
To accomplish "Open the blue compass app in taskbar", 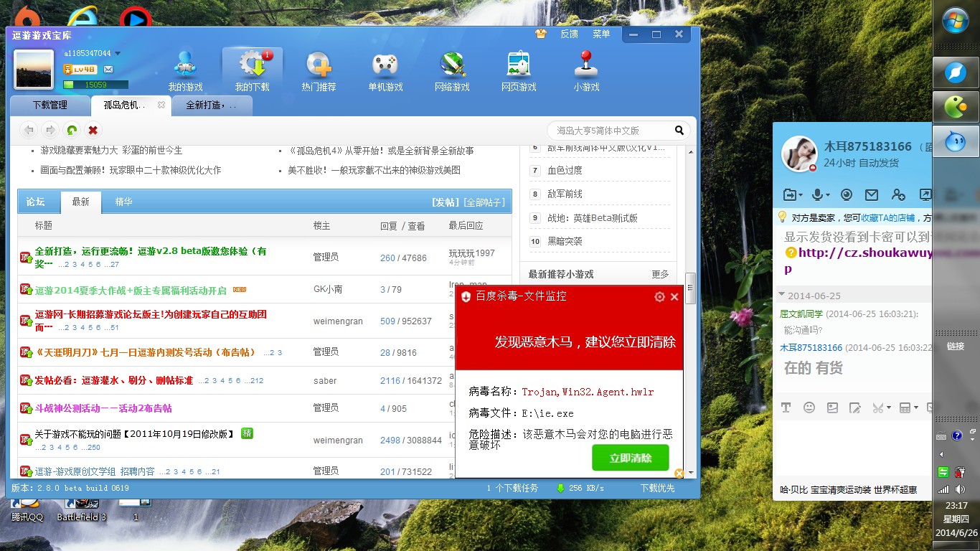I will (x=956, y=72).
